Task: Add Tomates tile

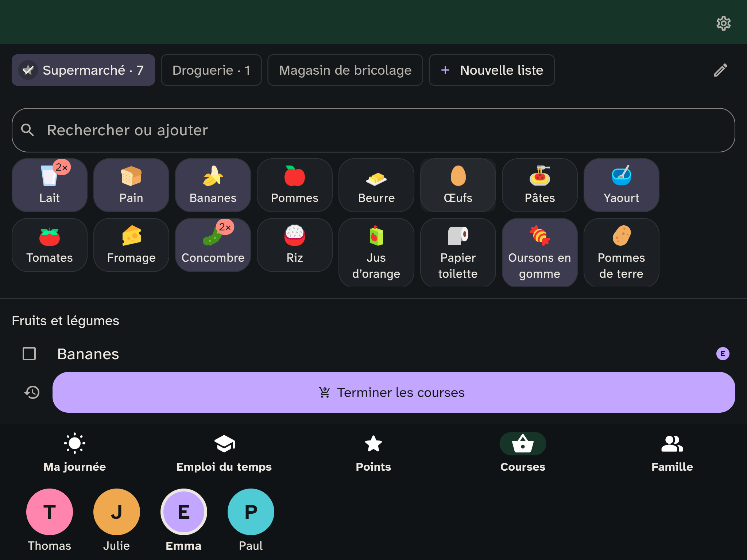Action: point(50,245)
